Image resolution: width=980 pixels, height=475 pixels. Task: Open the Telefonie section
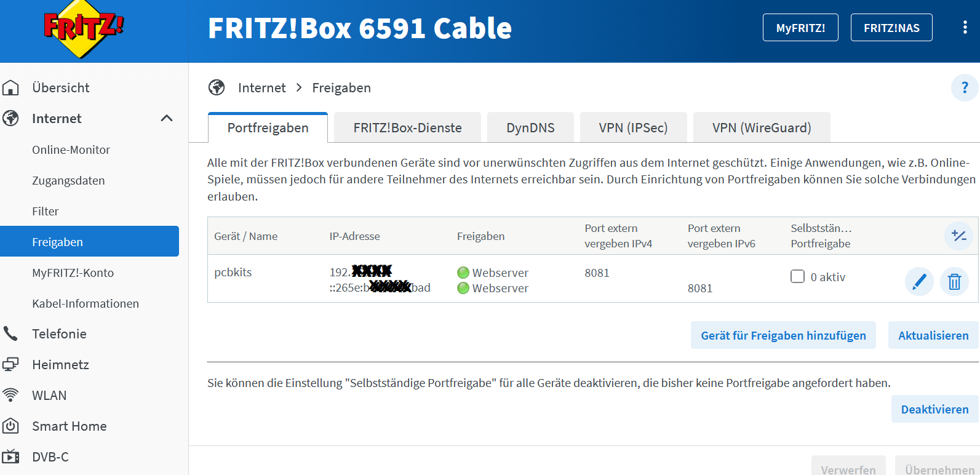59,334
